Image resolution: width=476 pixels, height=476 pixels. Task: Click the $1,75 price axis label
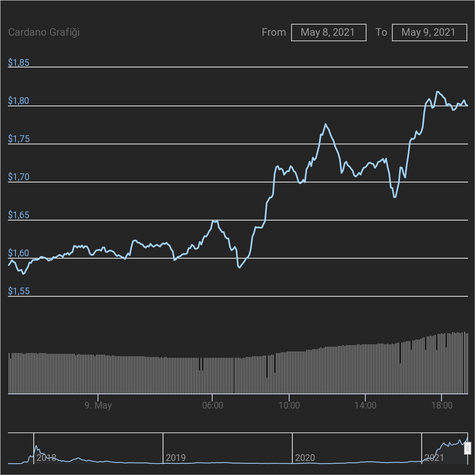19,138
